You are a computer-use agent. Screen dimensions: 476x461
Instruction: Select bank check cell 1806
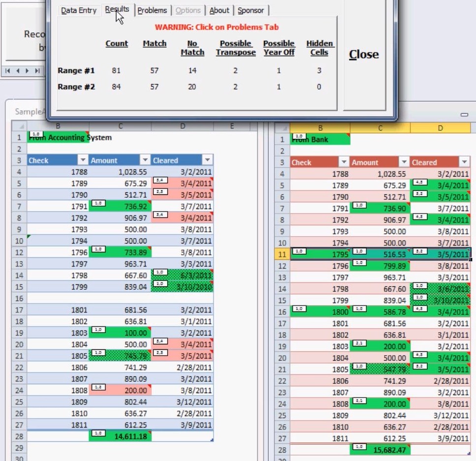[320, 381]
